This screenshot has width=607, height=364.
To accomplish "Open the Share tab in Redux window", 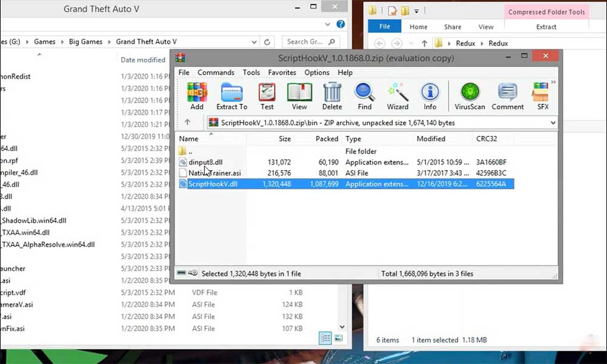I will click(453, 27).
